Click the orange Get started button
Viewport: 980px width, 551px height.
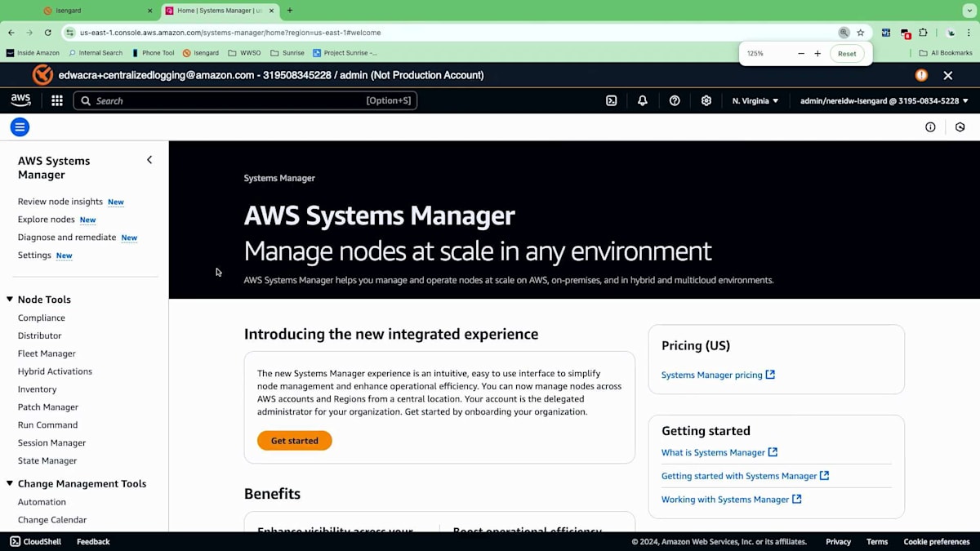click(x=295, y=441)
